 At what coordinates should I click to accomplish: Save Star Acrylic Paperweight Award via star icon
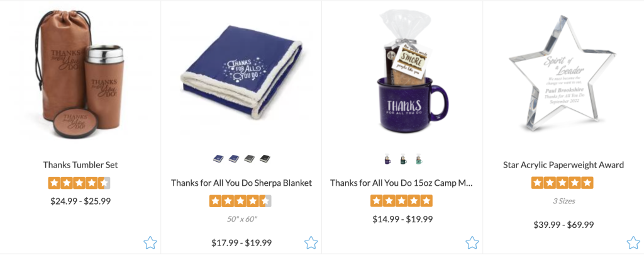pos(633,242)
